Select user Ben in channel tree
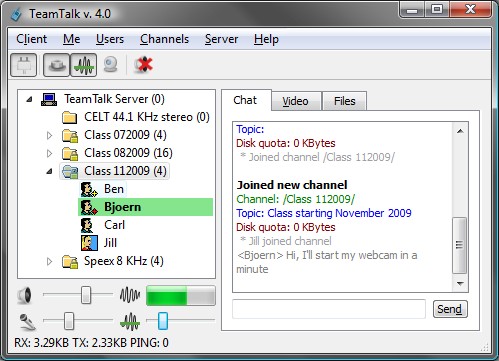The image size is (499, 361). (x=114, y=189)
